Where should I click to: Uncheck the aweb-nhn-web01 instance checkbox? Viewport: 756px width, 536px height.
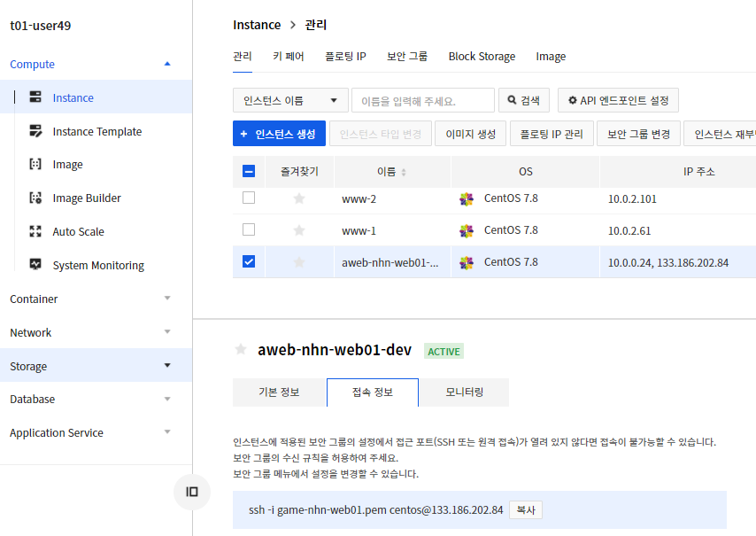pos(249,261)
